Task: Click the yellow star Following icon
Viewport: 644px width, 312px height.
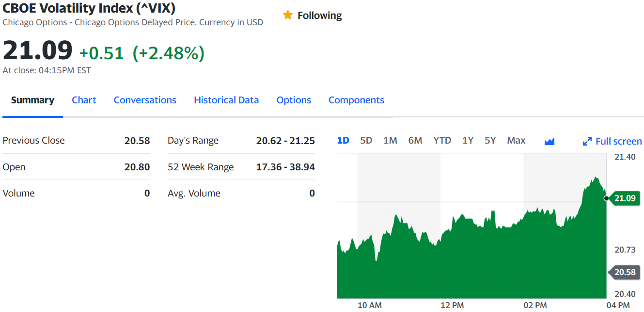Action: [288, 15]
